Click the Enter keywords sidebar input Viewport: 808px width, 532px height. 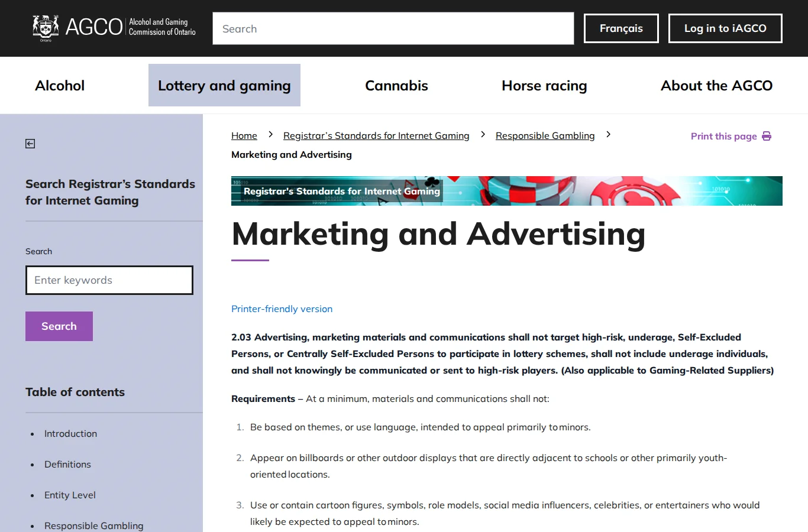[x=109, y=280]
